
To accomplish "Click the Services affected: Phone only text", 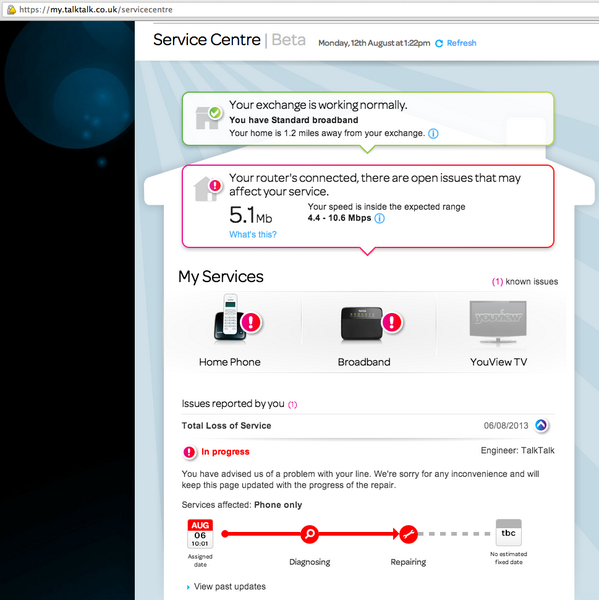I will coord(242,505).
